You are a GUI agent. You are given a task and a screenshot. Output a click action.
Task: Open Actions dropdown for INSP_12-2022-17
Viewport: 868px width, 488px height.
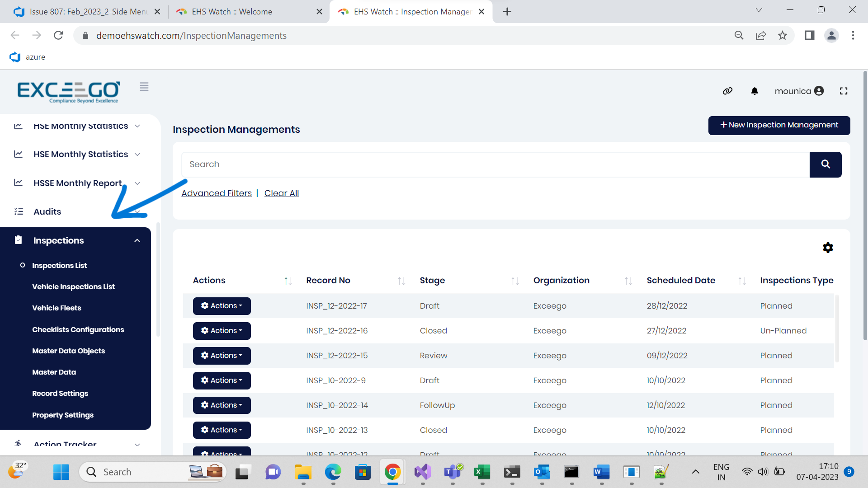coord(222,306)
